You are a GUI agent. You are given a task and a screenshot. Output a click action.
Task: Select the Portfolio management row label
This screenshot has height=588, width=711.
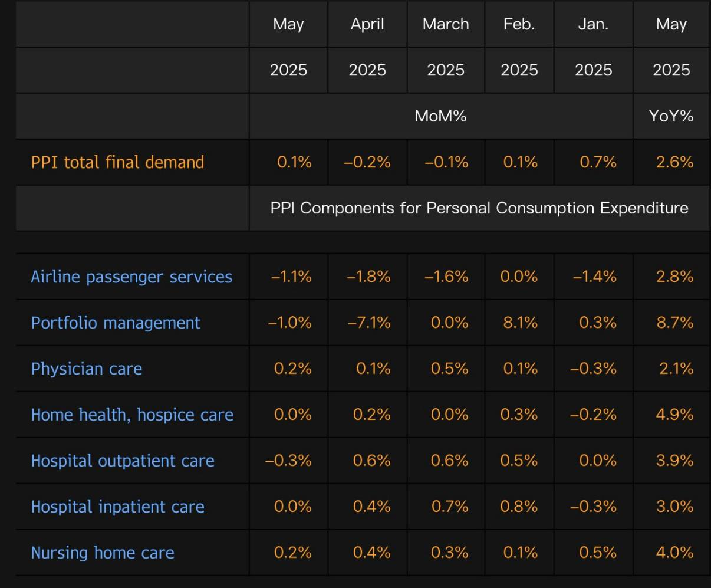(x=116, y=323)
